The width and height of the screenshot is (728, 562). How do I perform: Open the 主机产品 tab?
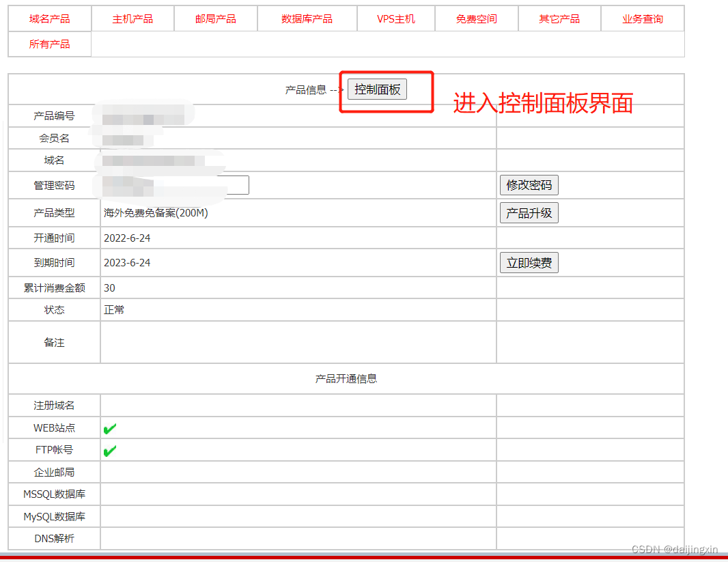pyautogui.click(x=132, y=19)
